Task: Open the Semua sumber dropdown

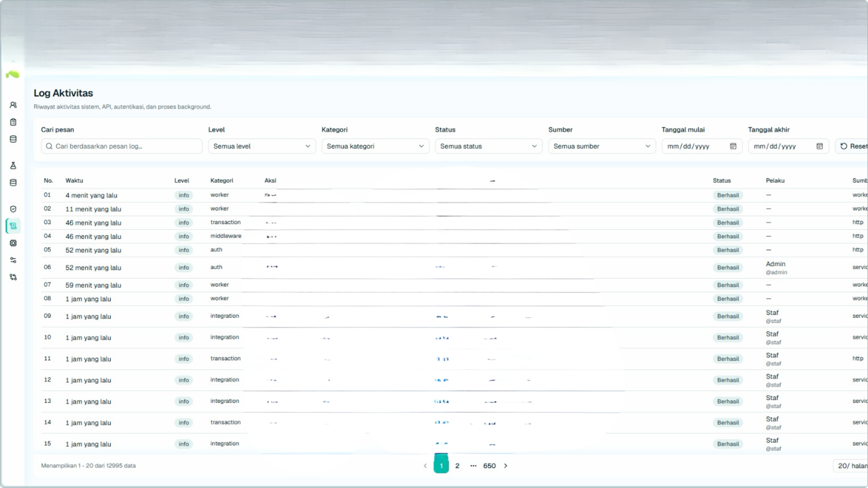Action: tap(602, 146)
